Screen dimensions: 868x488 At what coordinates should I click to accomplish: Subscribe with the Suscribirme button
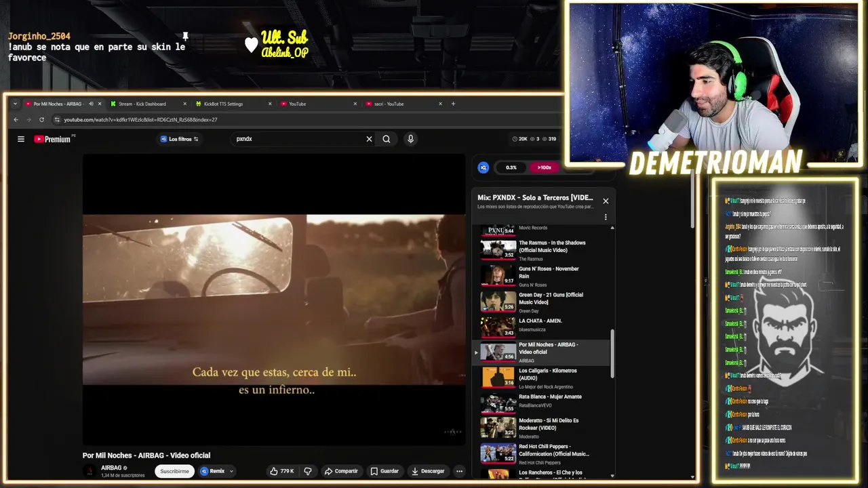coord(174,471)
